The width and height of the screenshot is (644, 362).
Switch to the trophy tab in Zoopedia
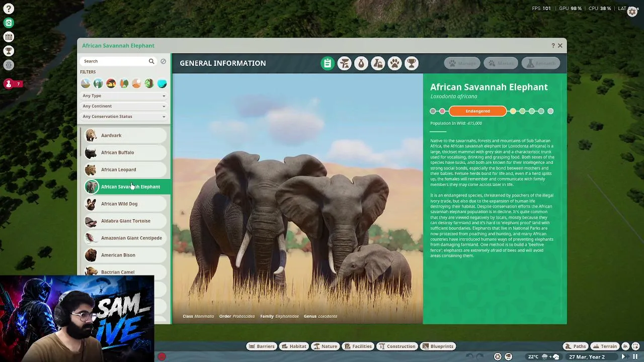pos(412,63)
